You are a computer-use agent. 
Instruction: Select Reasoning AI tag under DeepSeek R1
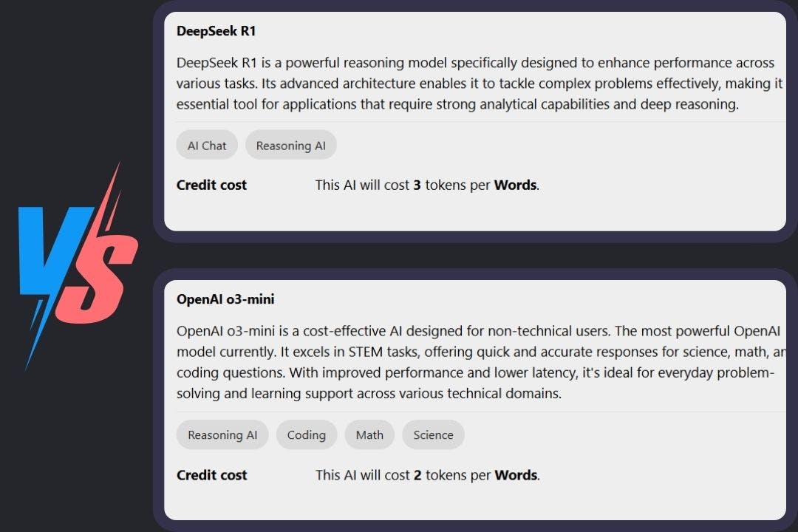pyautogui.click(x=290, y=146)
